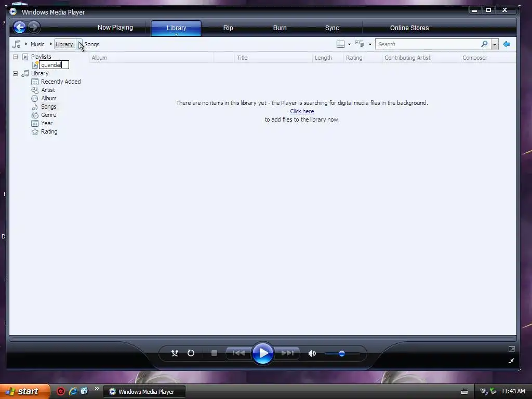Click the magnifying glass search icon
Viewport: 532px width, 399px height.
pos(484,44)
